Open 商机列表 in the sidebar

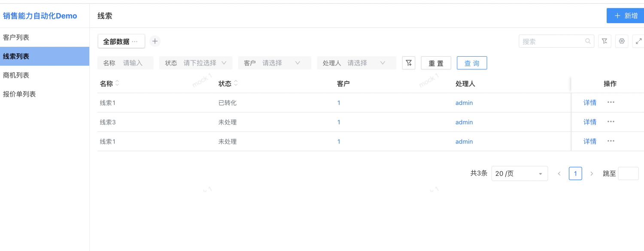[45, 75]
